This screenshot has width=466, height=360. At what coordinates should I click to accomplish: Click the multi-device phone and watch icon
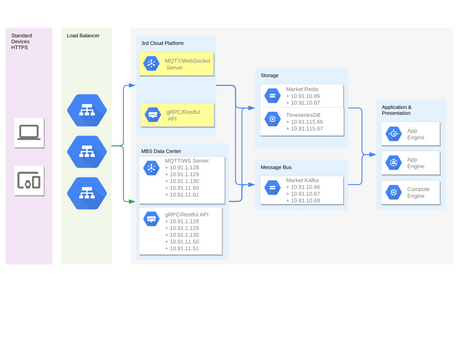point(29,180)
